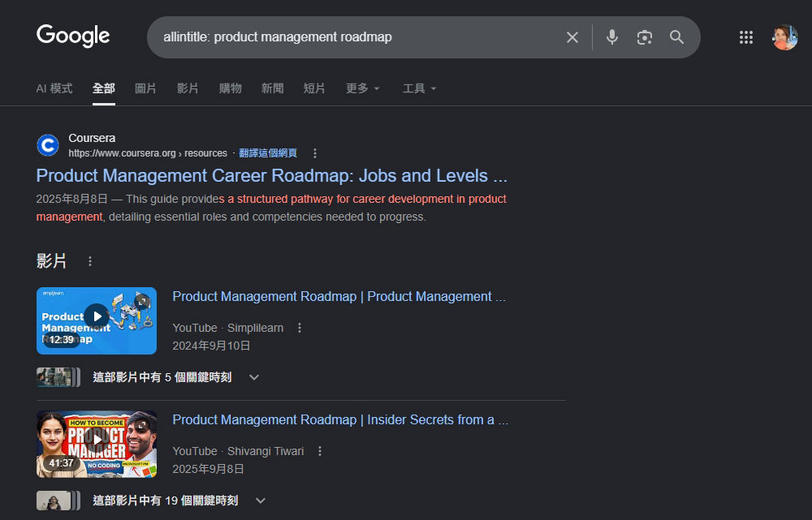Click the 19 key moments preview thumbnail
812x520 pixels.
(58, 501)
